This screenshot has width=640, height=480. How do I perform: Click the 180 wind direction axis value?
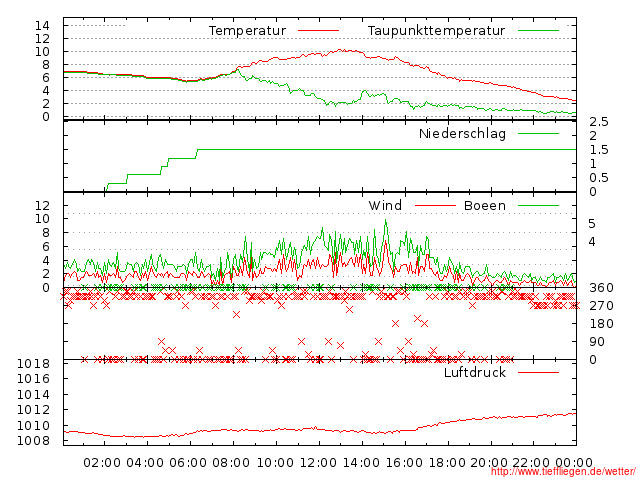[601, 324]
